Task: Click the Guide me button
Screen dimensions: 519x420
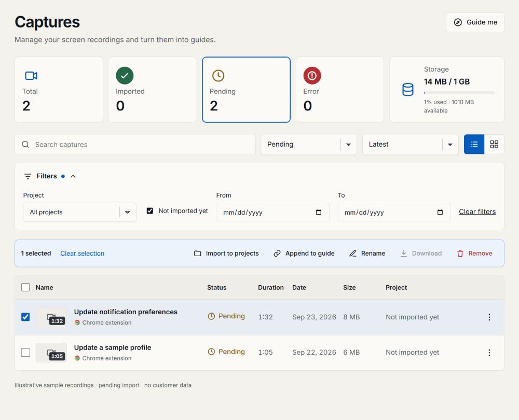Action: [475, 22]
